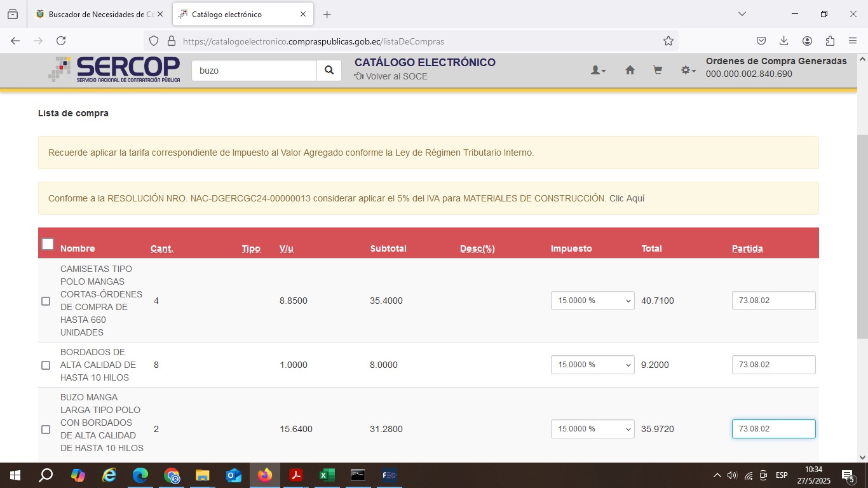This screenshot has height=488, width=868.
Task: Check the CAMISETAS TIPO POLO row checkbox
Action: pos(46,301)
